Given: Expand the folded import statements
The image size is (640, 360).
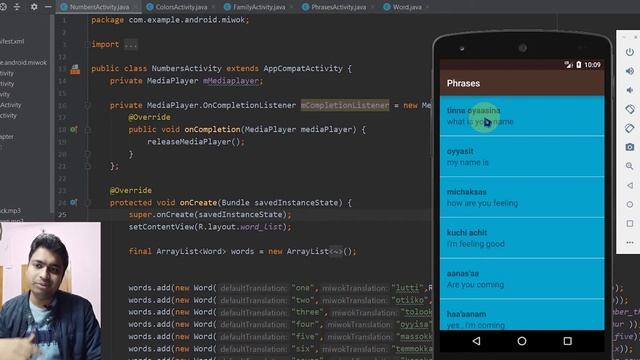Looking at the screenshot, I should tap(131, 44).
